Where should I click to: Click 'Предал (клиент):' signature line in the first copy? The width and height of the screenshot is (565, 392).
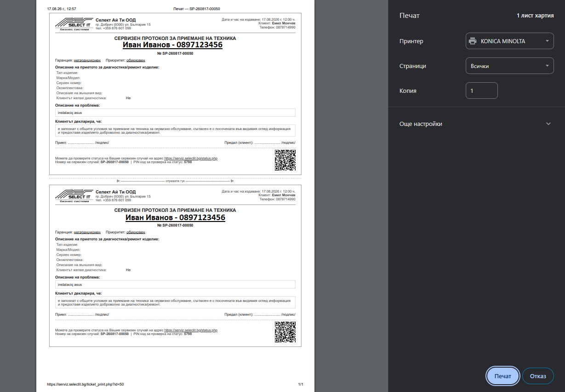tap(260, 142)
